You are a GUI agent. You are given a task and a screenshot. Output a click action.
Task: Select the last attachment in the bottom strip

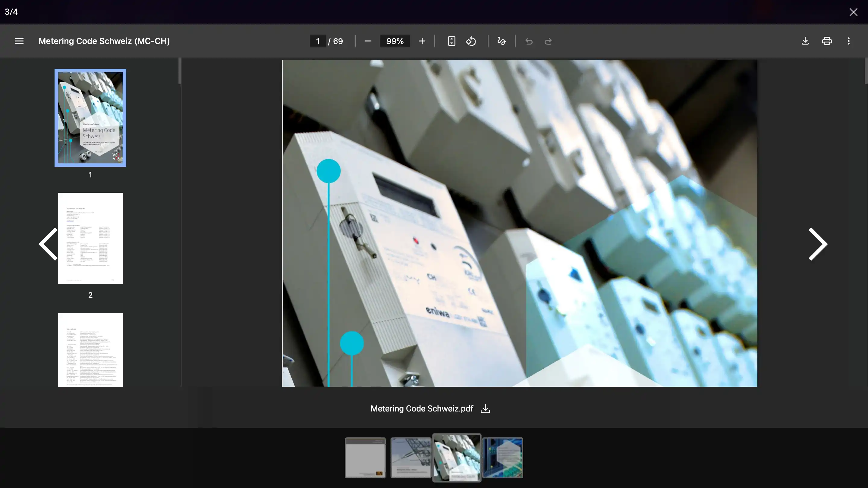pos(503,458)
